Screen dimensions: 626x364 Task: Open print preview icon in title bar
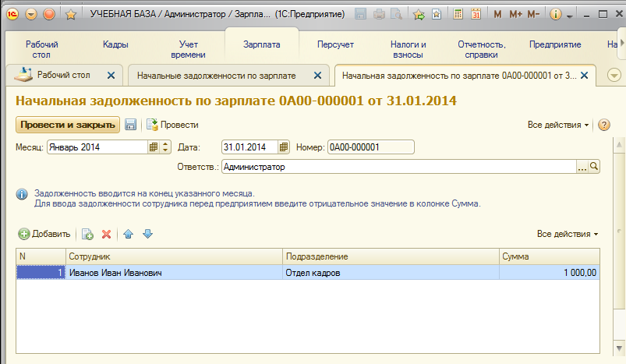[397, 14]
